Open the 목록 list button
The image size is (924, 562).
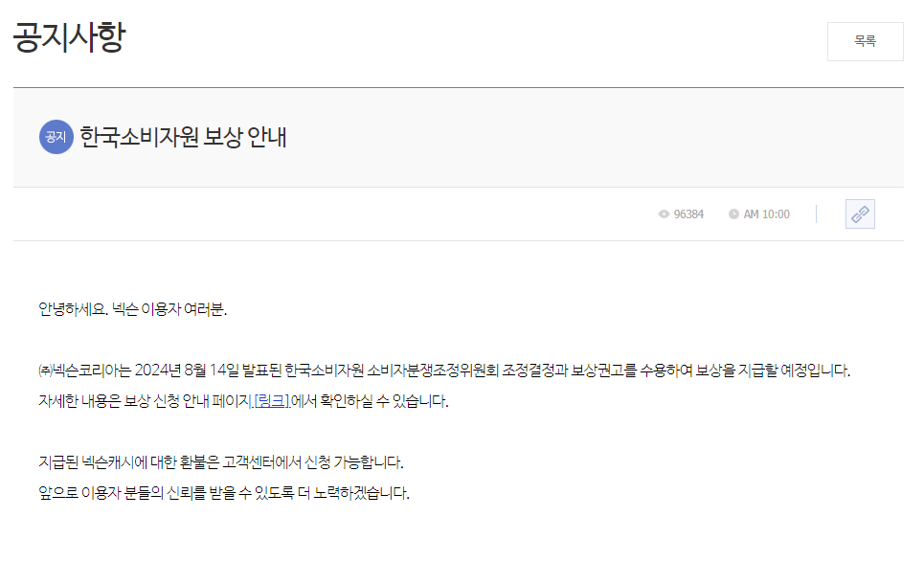[865, 41]
